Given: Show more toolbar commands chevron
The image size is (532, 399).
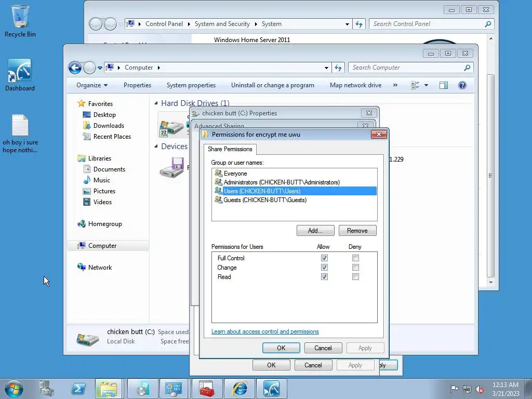Looking at the screenshot, I should [395, 85].
